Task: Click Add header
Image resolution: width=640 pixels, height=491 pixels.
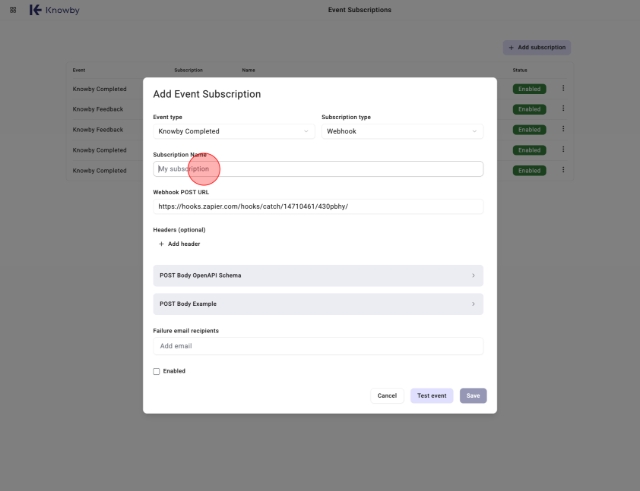Action: [x=179, y=244]
